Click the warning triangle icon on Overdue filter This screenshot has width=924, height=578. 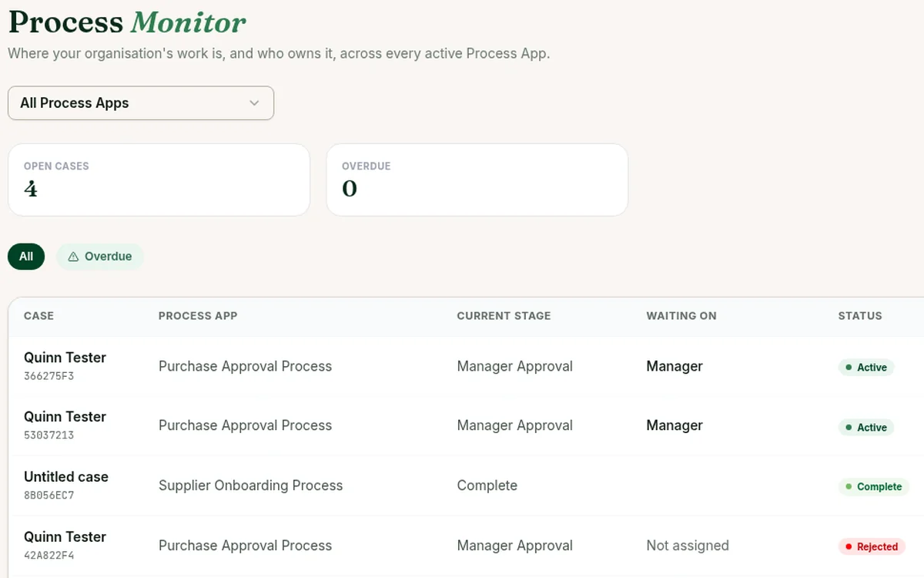click(73, 257)
